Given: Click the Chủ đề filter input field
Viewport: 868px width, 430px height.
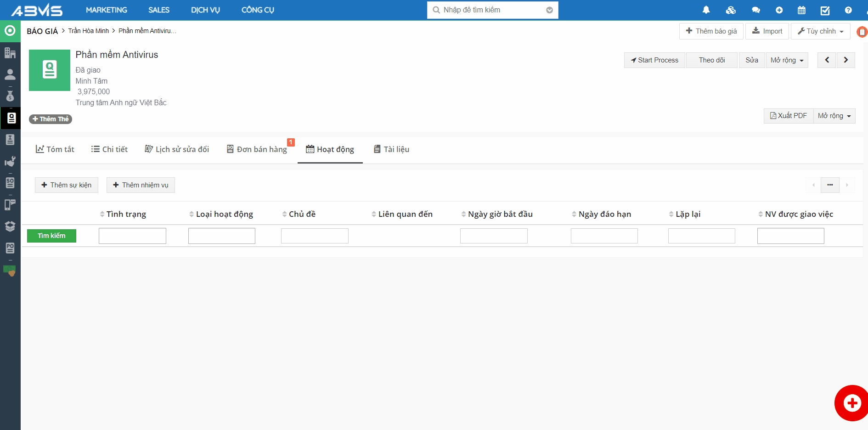Looking at the screenshot, I should (x=315, y=236).
